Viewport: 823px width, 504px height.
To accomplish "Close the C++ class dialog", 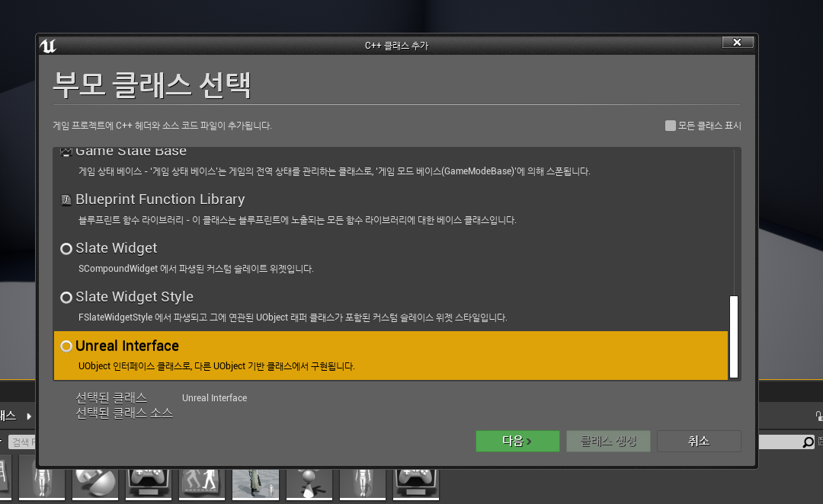I will [738, 43].
